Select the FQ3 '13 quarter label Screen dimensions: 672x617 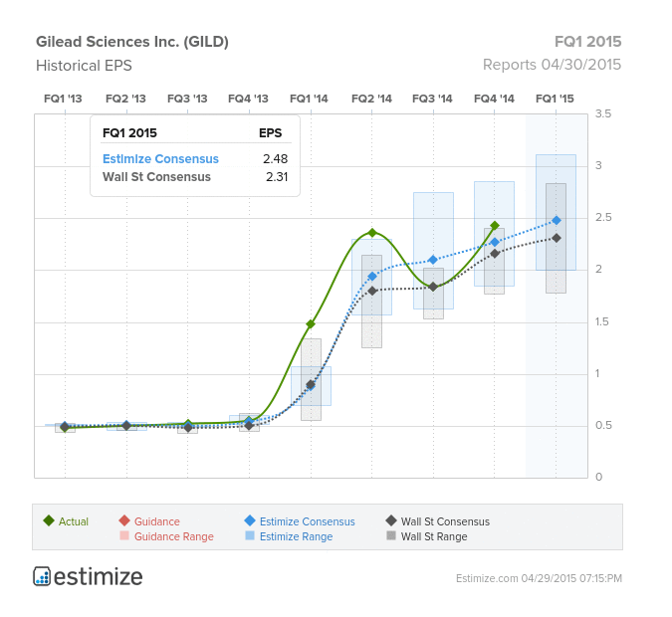(x=187, y=99)
